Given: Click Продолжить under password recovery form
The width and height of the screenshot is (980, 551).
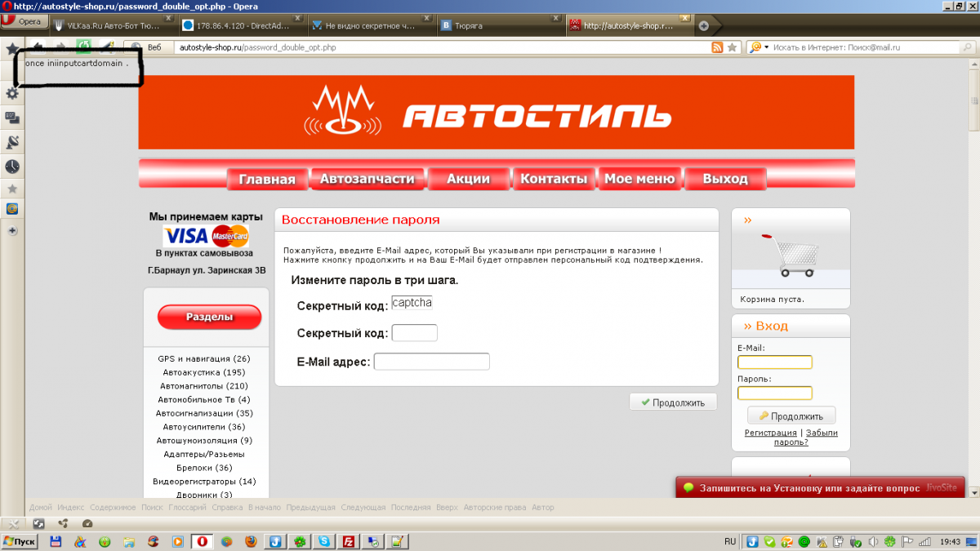Looking at the screenshot, I should [x=673, y=402].
